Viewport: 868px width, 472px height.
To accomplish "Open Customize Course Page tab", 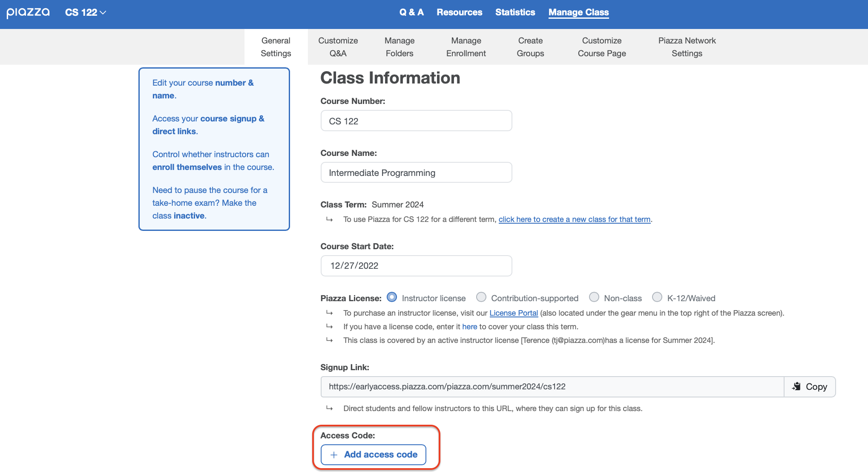I will coord(601,47).
